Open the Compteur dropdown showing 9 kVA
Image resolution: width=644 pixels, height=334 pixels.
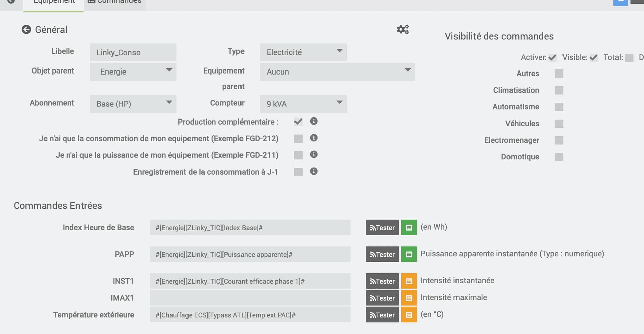tap(303, 104)
